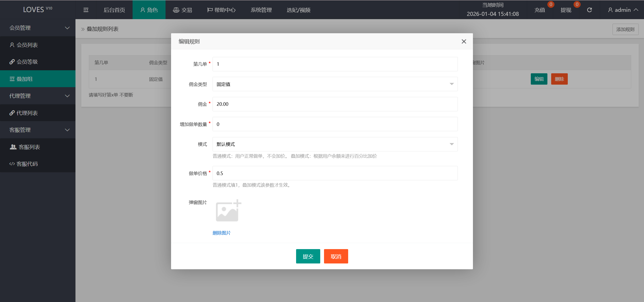Select the 会员列表 person icon in sidebar

click(12, 45)
